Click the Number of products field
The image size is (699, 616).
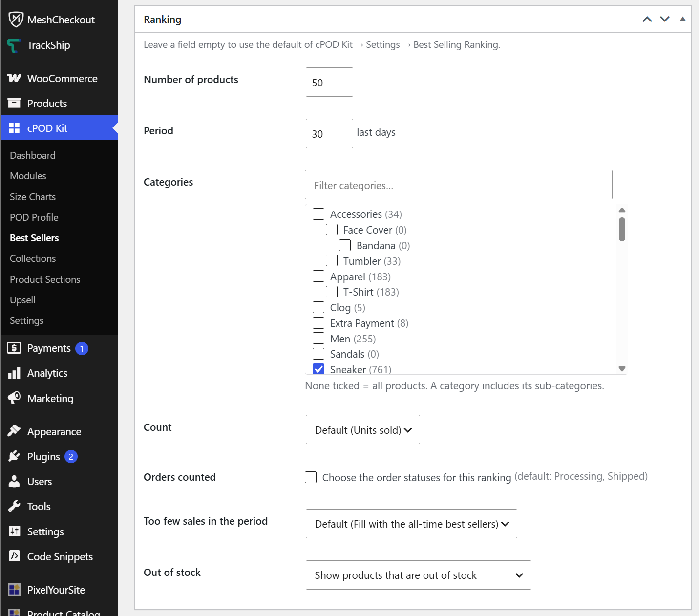pos(329,82)
